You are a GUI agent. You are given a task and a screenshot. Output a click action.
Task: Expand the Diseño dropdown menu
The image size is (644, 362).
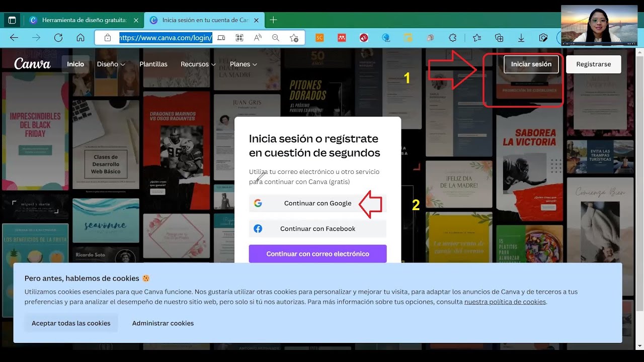pyautogui.click(x=111, y=64)
